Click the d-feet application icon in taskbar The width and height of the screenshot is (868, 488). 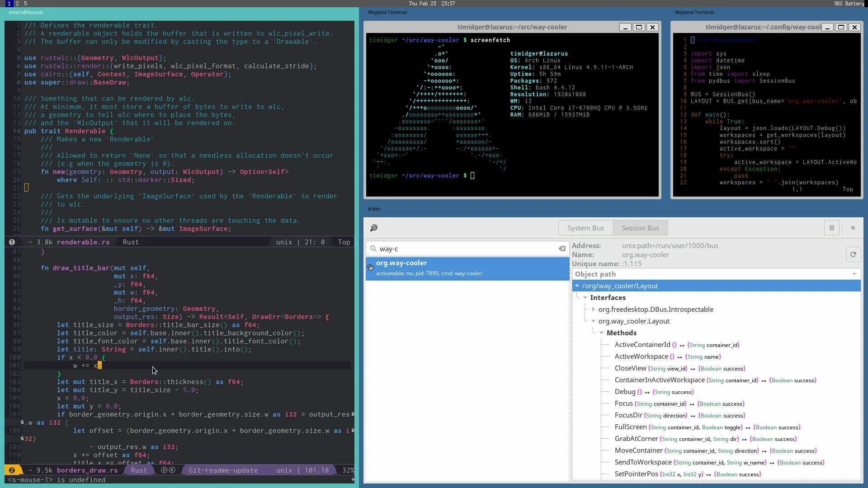pos(373,209)
